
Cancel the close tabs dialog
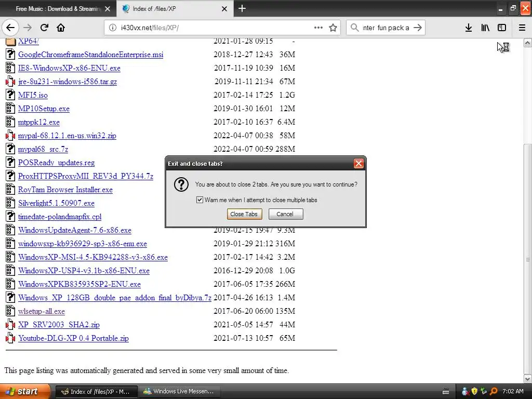coord(286,214)
